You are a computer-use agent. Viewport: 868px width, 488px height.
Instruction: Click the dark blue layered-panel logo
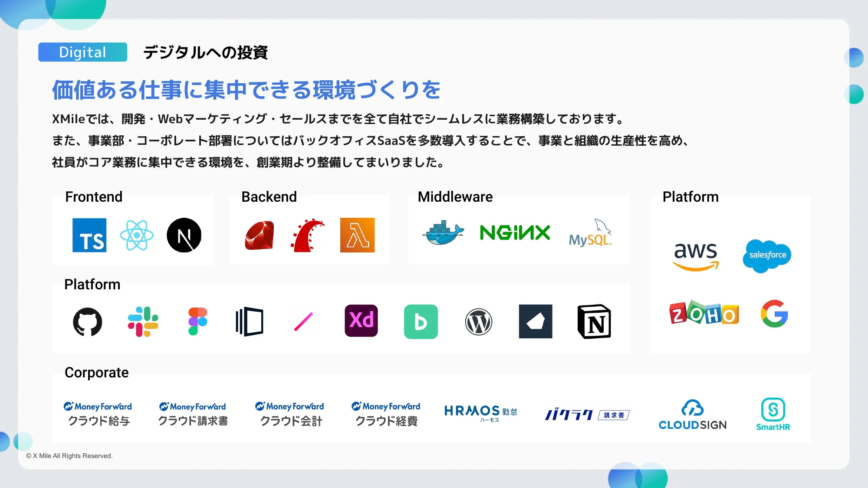(x=250, y=321)
